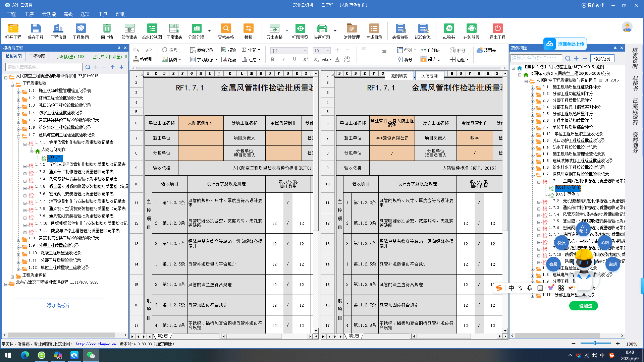This screenshot has height=362, width=644.
Task: Open the zhuyew.cn link in status bar
Action: [x=96, y=344]
